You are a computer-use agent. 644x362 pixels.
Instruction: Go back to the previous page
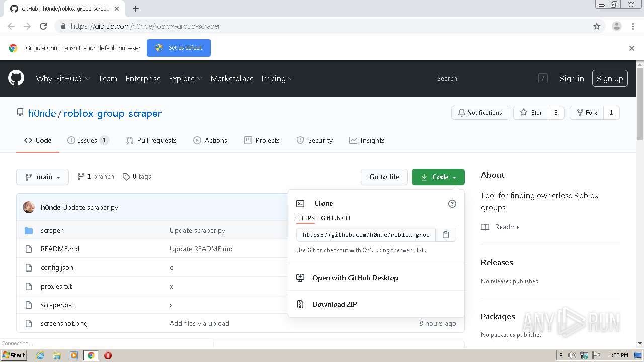(11, 26)
